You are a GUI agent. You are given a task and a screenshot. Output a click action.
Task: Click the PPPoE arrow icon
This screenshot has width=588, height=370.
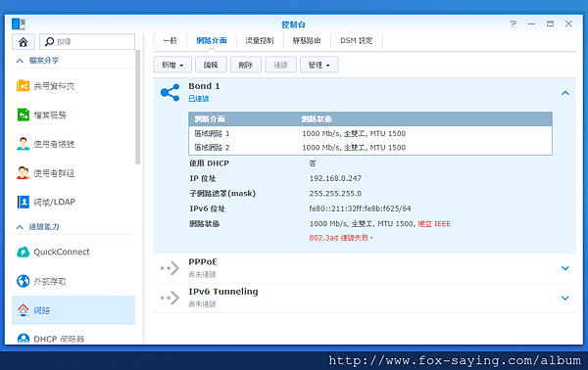pos(170,268)
